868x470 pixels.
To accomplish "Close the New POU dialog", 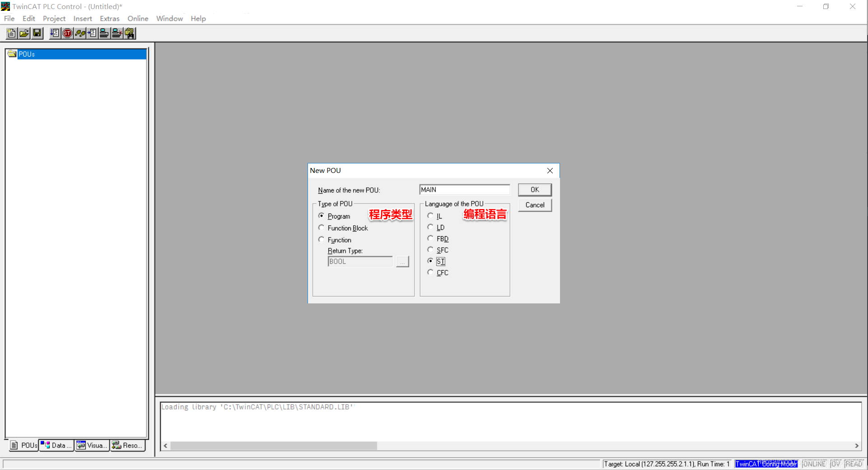I will coord(550,171).
